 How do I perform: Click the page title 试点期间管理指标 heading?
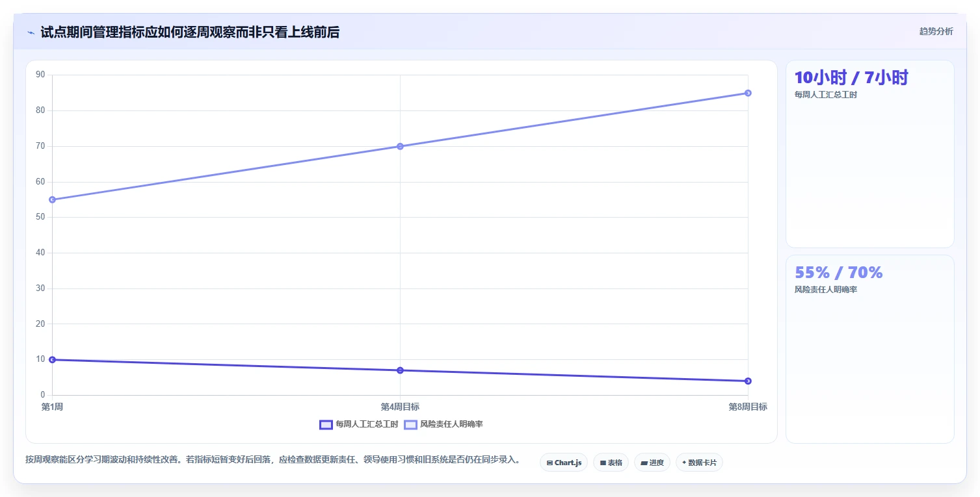tap(190, 32)
